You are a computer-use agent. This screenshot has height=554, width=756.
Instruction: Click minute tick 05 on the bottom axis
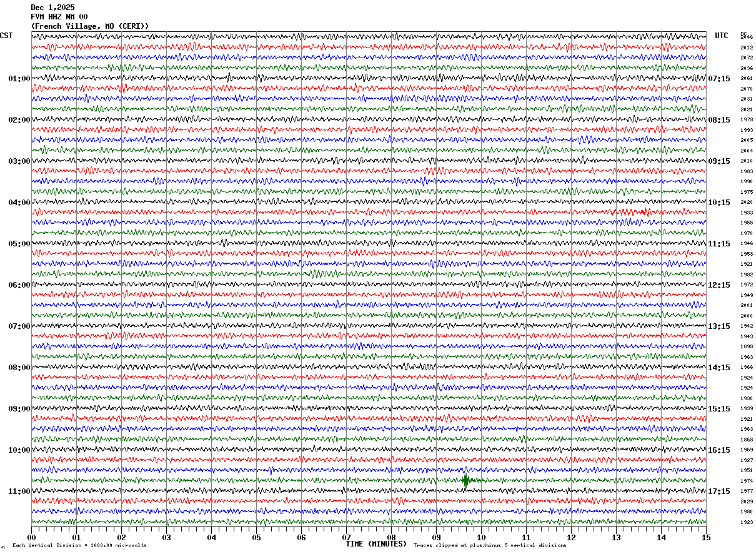(x=256, y=537)
